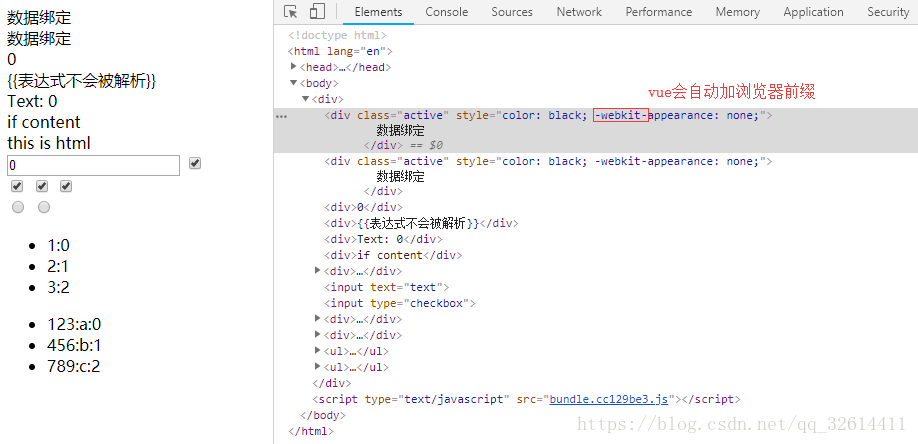918x444 pixels.
Task: Select the doctype html line
Action: coord(337,35)
